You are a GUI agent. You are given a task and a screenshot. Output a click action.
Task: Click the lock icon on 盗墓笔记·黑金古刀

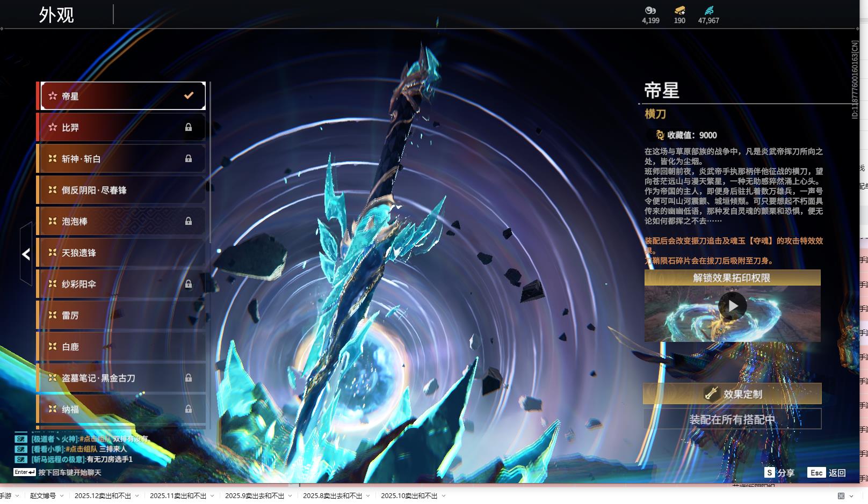click(x=189, y=378)
